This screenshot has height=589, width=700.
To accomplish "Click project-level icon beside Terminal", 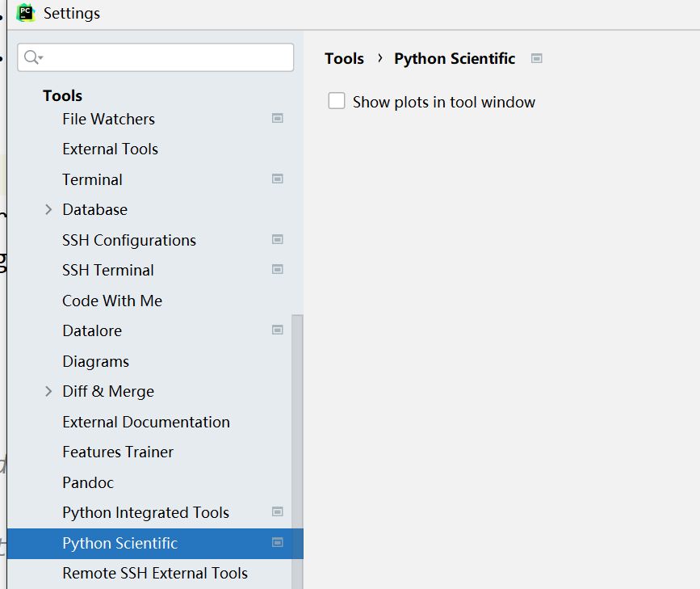I will pos(277,179).
